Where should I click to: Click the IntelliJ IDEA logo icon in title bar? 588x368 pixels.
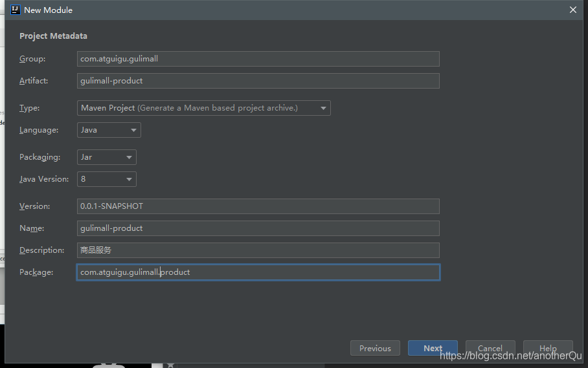point(15,10)
